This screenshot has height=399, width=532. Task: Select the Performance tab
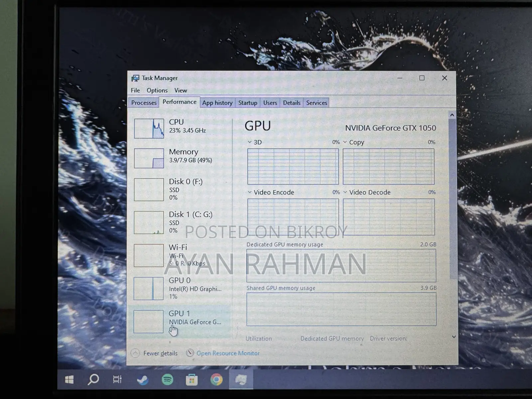180,102
